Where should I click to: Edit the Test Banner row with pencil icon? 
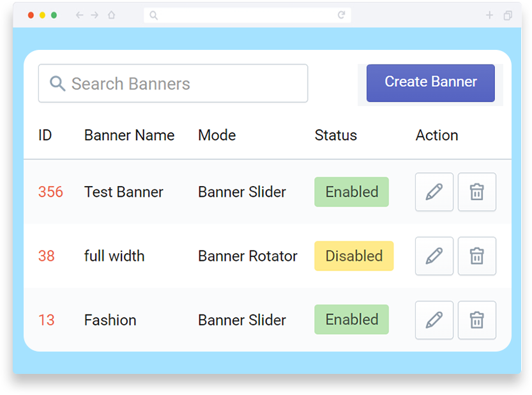click(x=434, y=192)
